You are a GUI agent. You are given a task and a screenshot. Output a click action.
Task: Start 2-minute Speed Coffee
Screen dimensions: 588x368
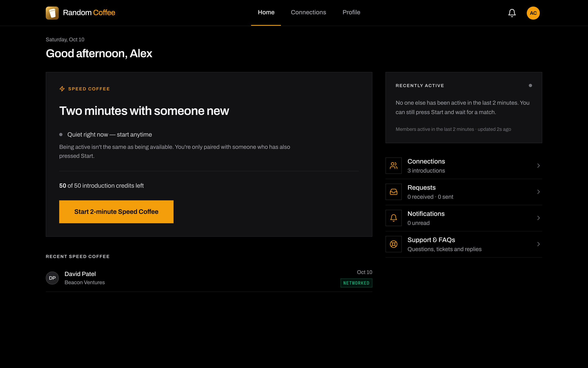point(116,212)
